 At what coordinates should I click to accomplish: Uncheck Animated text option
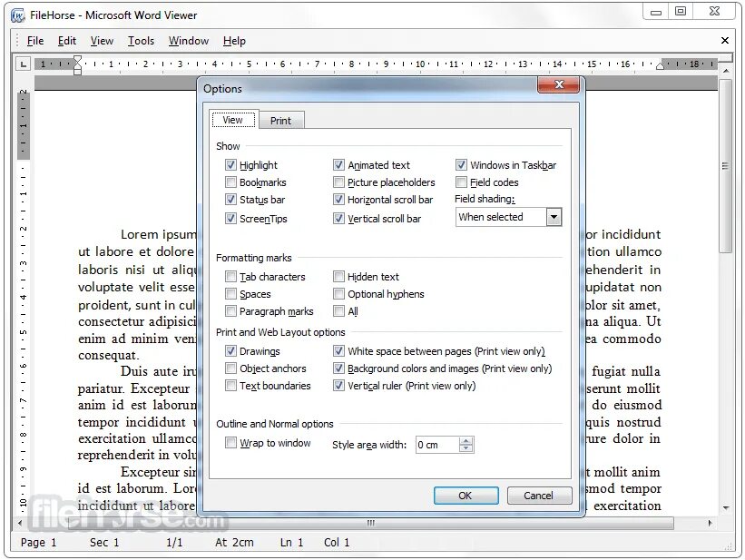[x=338, y=165]
